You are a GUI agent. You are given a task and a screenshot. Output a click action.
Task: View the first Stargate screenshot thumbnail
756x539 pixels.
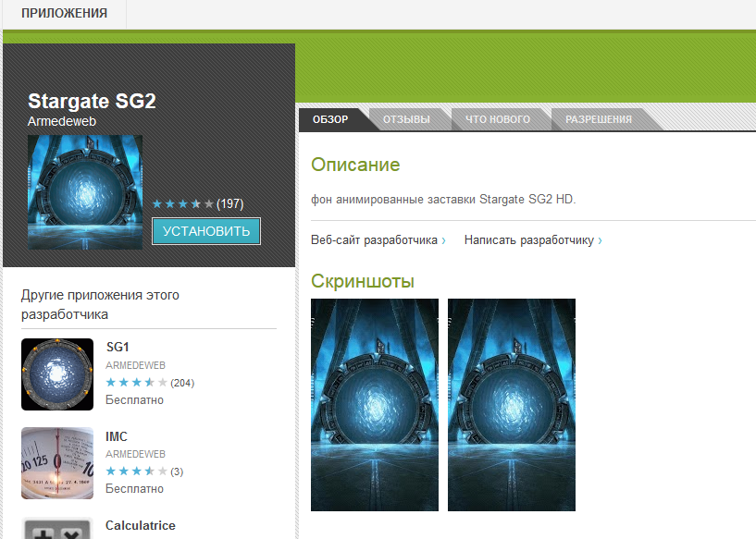[x=375, y=405]
